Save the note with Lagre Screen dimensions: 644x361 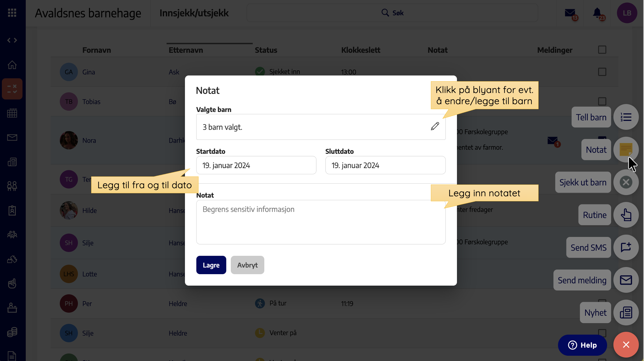(211, 265)
